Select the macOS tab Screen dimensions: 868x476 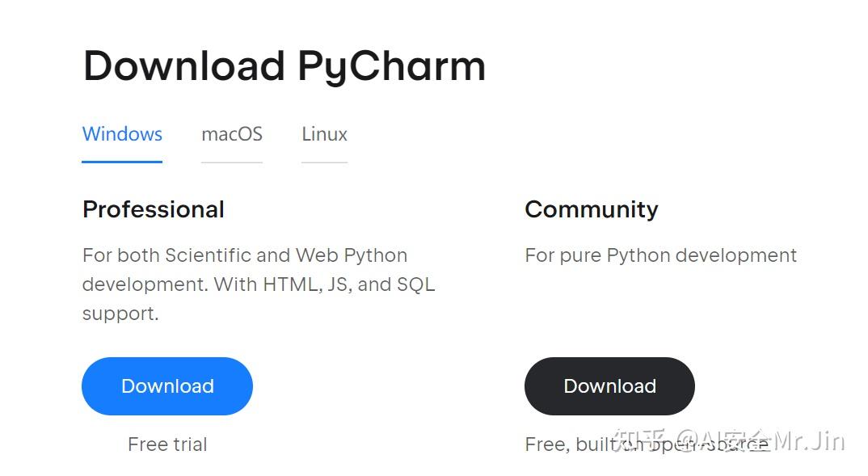pyautogui.click(x=232, y=134)
